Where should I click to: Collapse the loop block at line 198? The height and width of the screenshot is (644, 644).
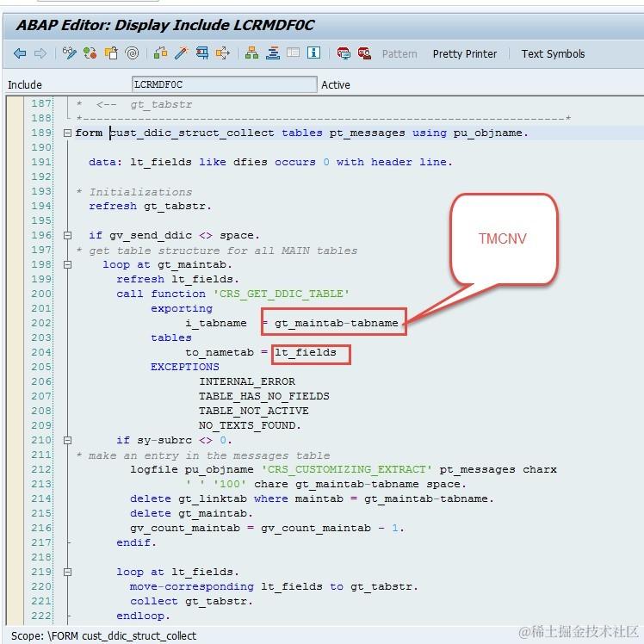pos(68,265)
